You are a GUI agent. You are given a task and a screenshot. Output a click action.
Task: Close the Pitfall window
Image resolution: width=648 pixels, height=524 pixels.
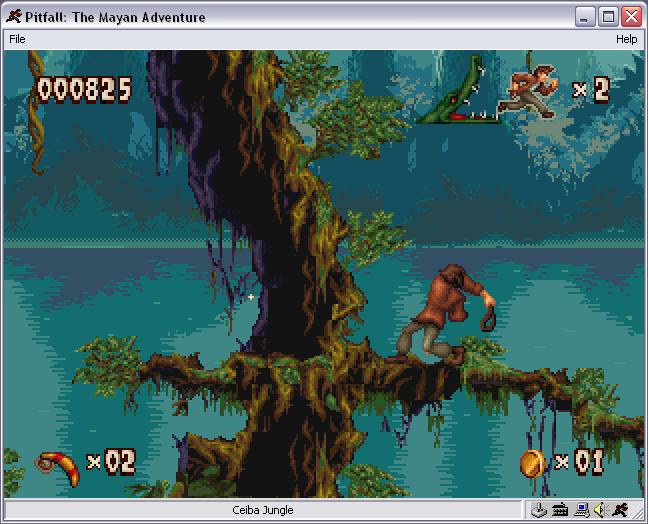pos(631,17)
